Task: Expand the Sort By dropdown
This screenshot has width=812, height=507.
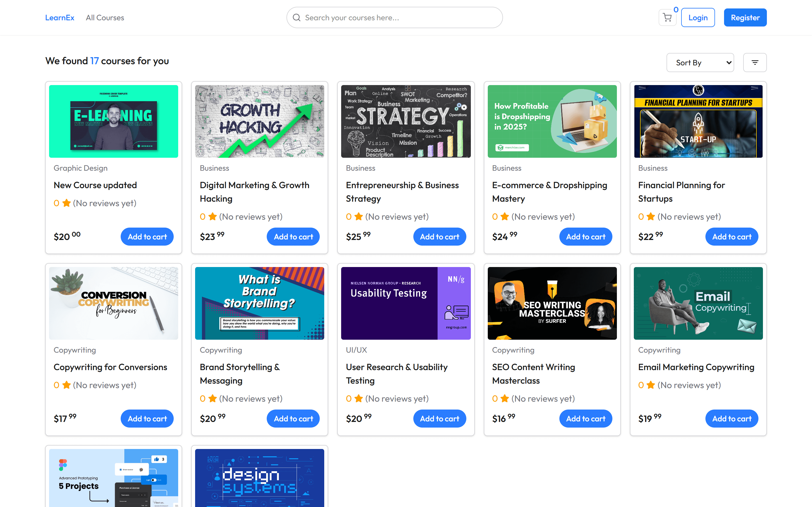Action: pyautogui.click(x=700, y=63)
